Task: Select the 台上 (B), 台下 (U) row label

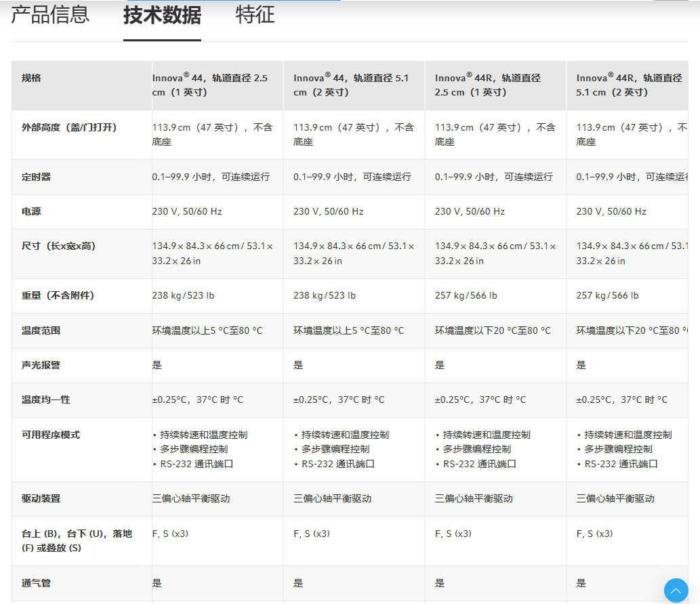Action: click(77, 540)
